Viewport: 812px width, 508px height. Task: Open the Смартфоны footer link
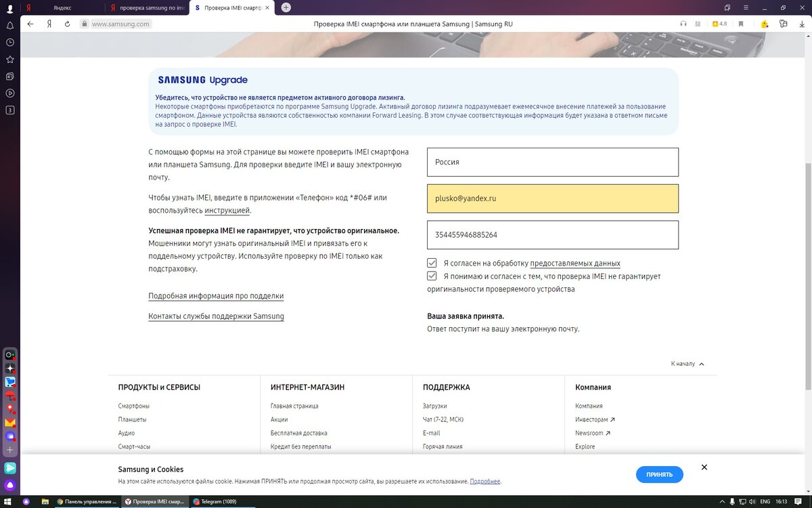coord(133,406)
